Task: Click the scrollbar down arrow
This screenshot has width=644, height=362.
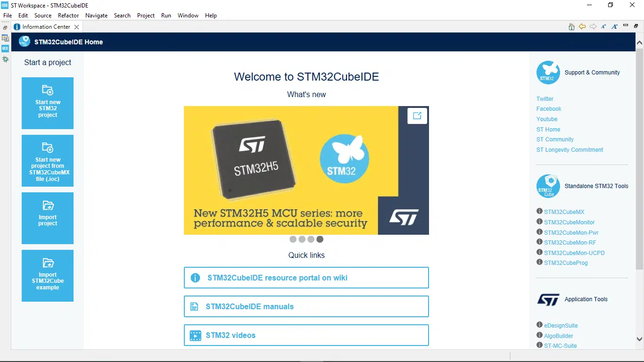Action: (640, 339)
